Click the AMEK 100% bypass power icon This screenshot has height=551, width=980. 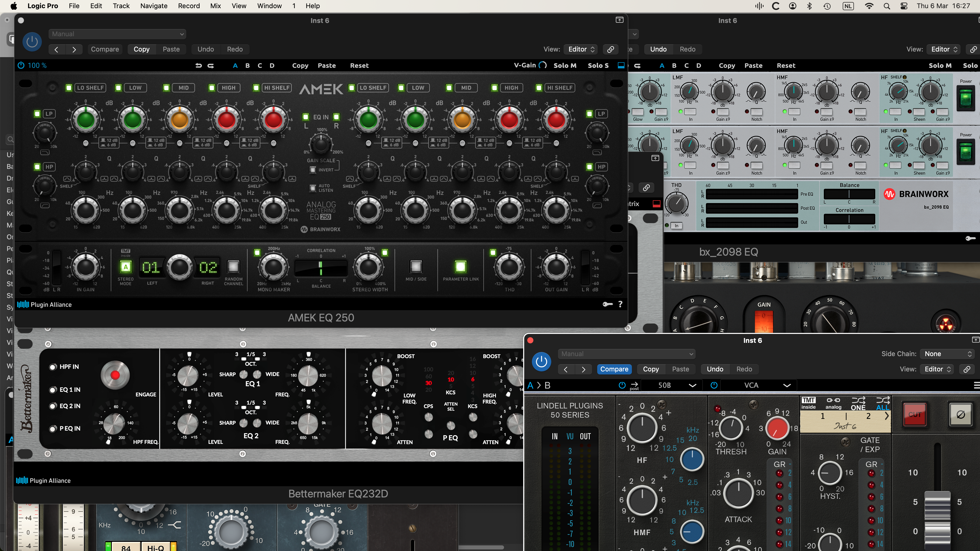(x=21, y=65)
